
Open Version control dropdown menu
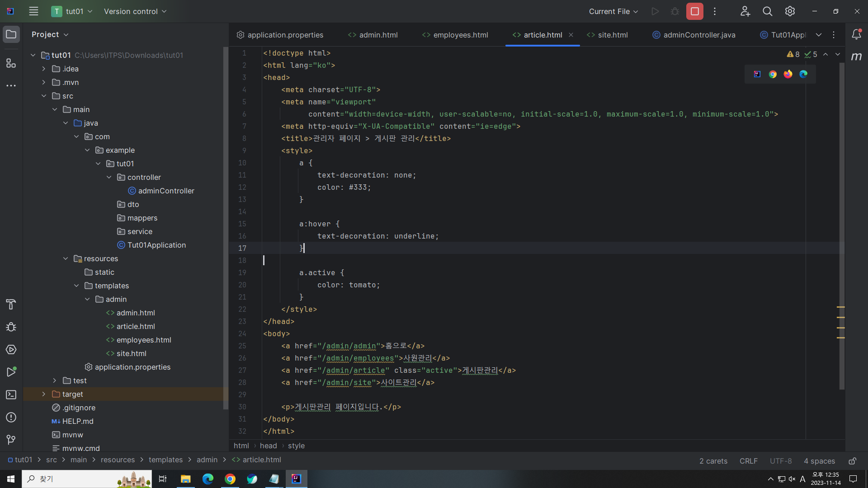(x=135, y=11)
